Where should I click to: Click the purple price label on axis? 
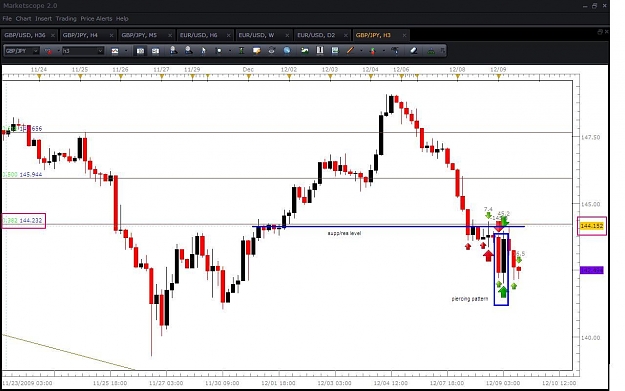(592, 270)
